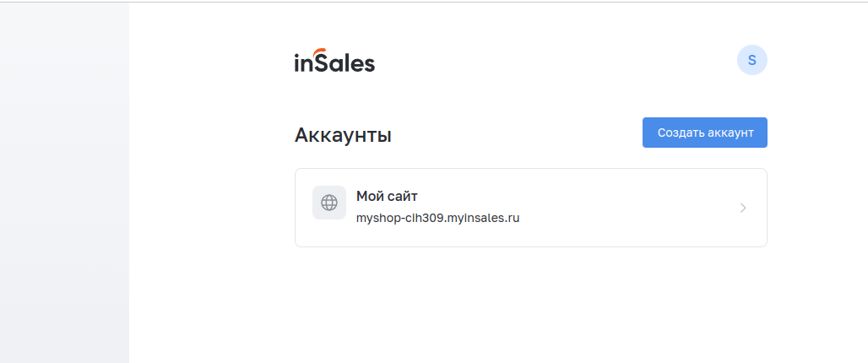
Task: Expand the account with the right chevron
Action: tap(743, 208)
